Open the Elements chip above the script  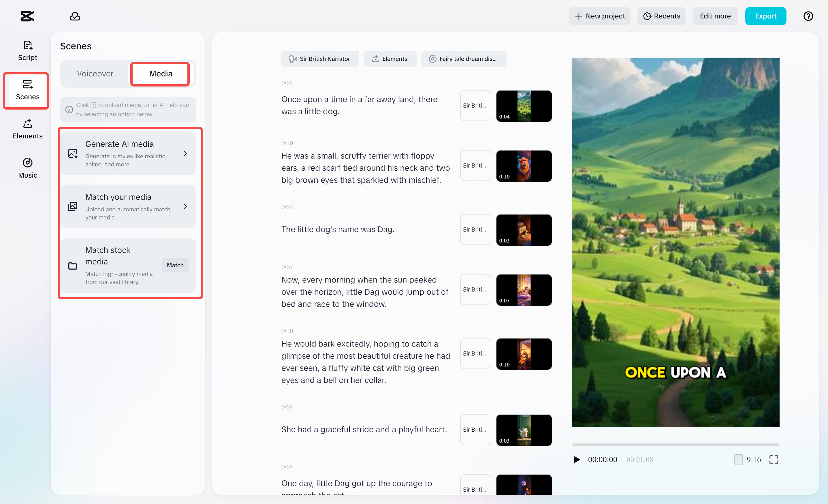click(x=390, y=59)
